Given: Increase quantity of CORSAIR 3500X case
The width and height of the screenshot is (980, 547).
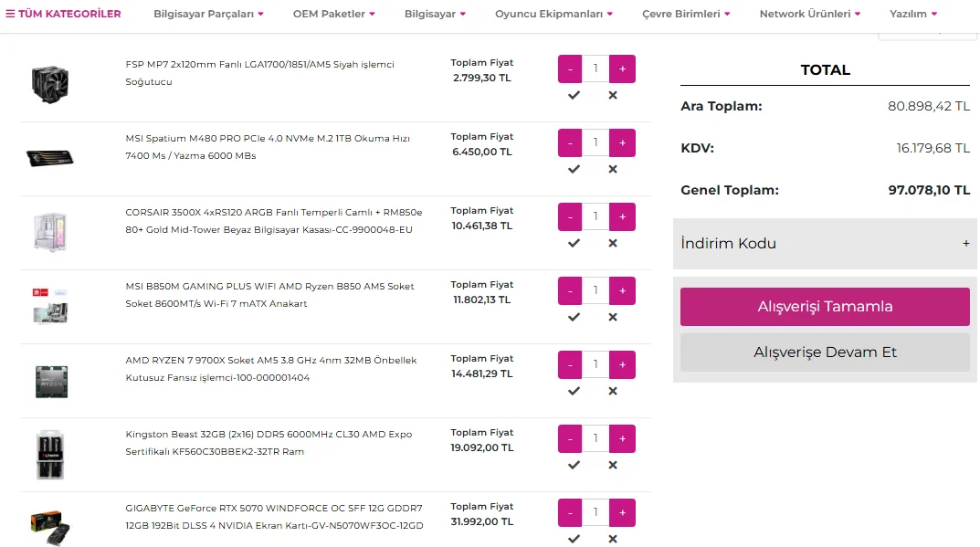Looking at the screenshot, I should [623, 216].
